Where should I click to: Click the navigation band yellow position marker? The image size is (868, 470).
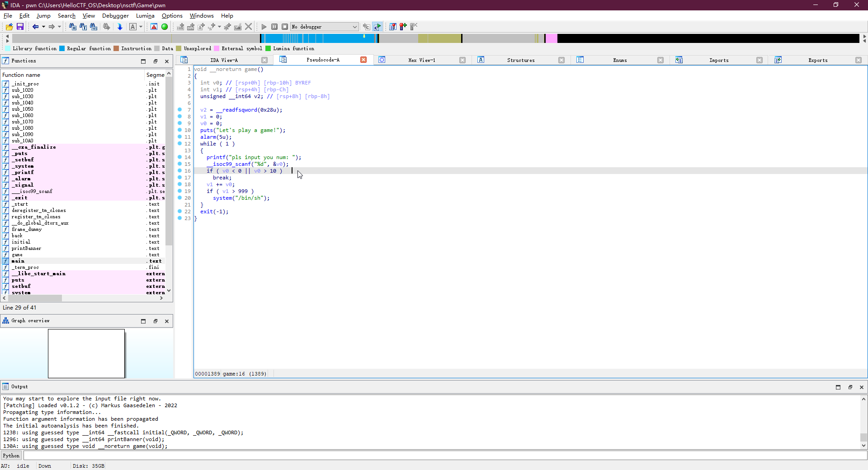pyautogui.click(x=364, y=37)
